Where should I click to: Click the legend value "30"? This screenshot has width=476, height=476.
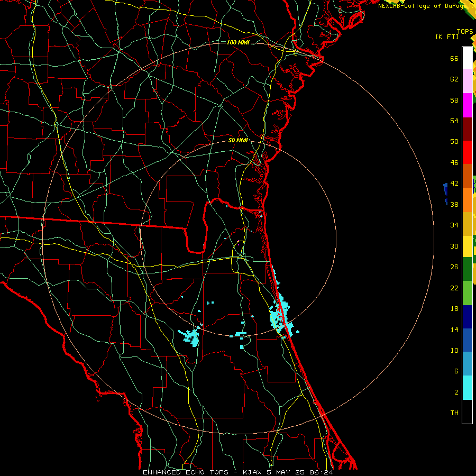point(454,246)
